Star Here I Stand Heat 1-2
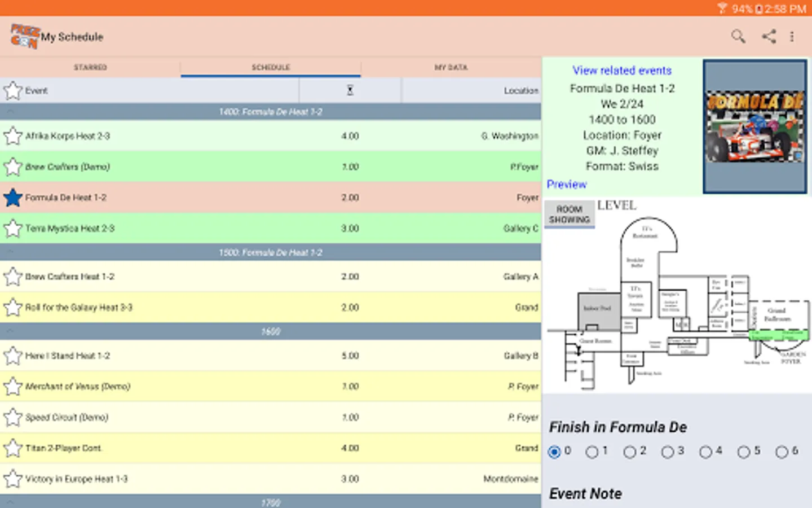The width and height of the screenshot is (812, 508). pyautogui.click(x=12, y=356)
